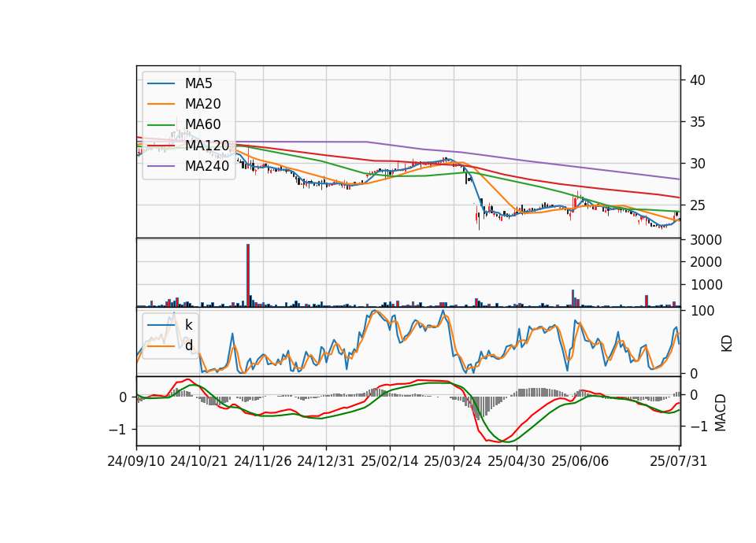Click the price axis value 25
This screenshot has width=756, height=543.
coord(698,205)
